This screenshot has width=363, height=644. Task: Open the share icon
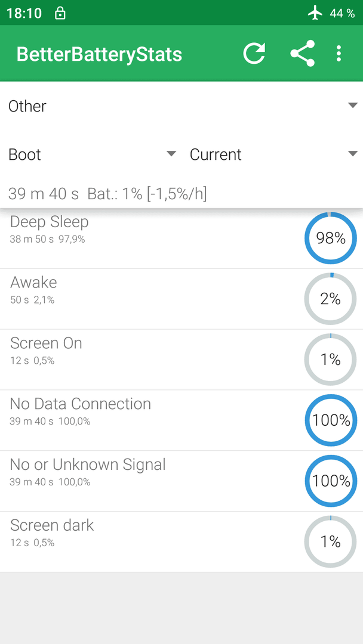point(303,54)
